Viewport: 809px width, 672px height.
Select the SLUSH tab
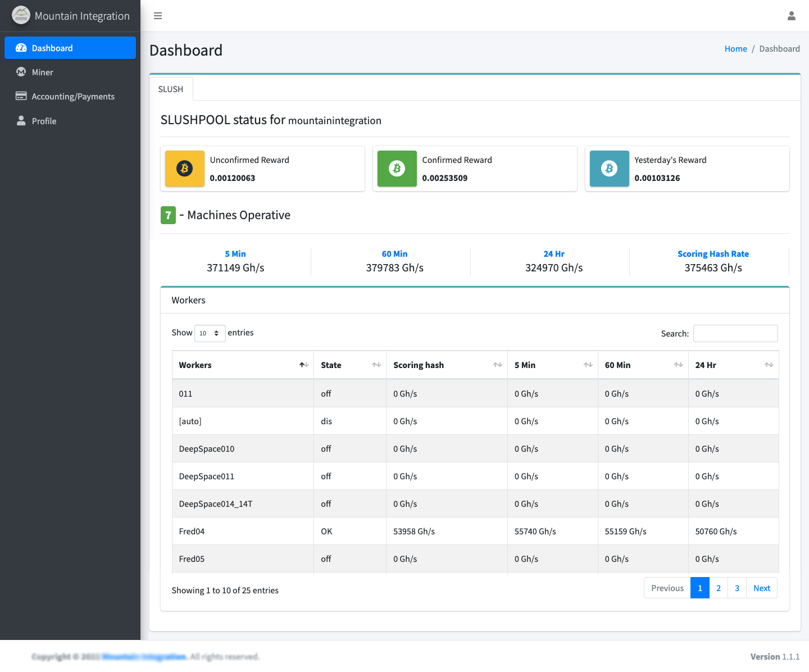click(171, 89)
